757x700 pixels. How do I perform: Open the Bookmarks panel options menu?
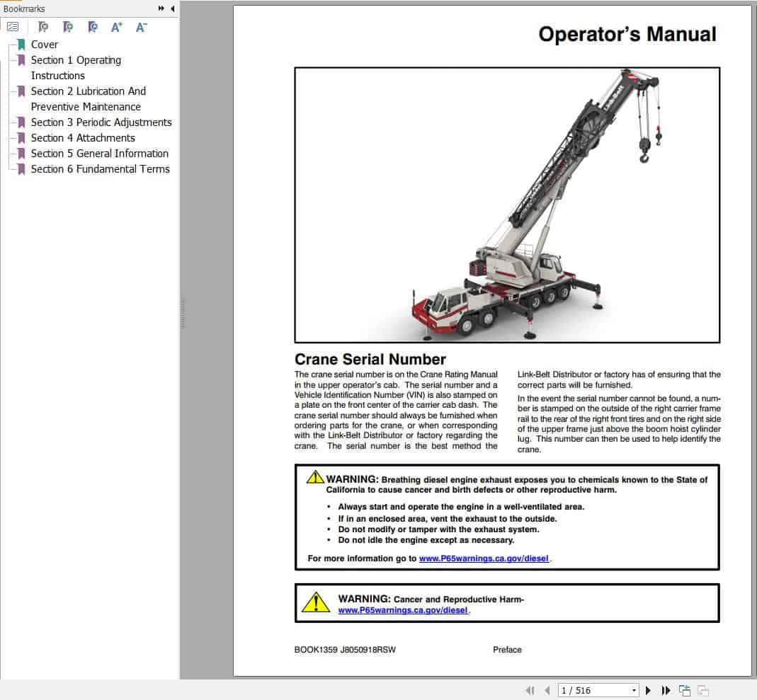(x=13, y=27)
